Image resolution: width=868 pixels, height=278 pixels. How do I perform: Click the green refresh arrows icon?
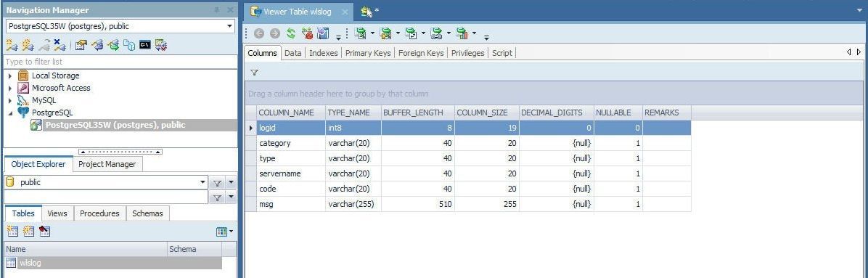click(x=290, y=34)
